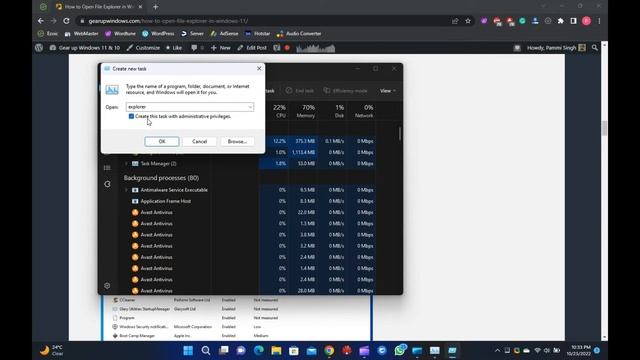
Task: Tick the administrative privileges checkbox
Action: (131, 116)
